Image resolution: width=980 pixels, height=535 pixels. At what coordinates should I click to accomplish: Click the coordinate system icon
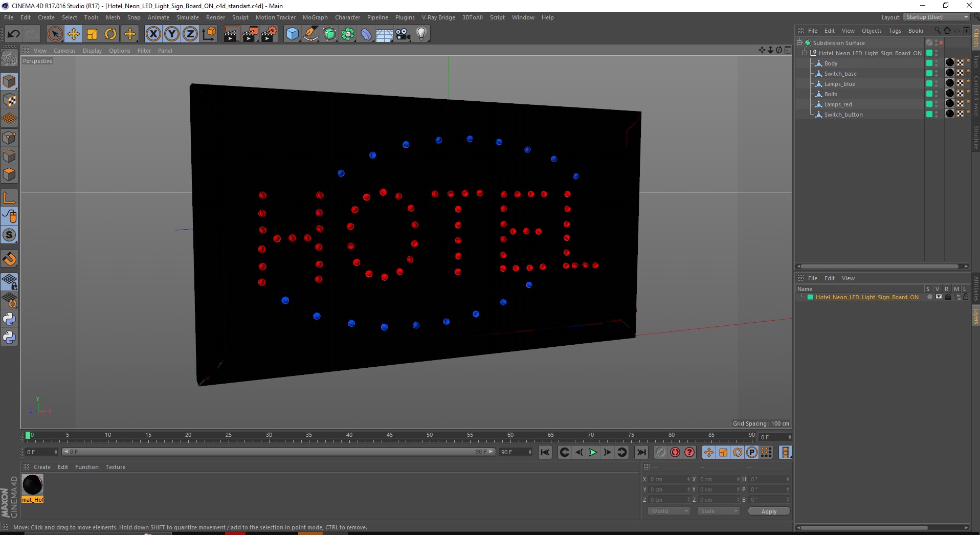209,34
